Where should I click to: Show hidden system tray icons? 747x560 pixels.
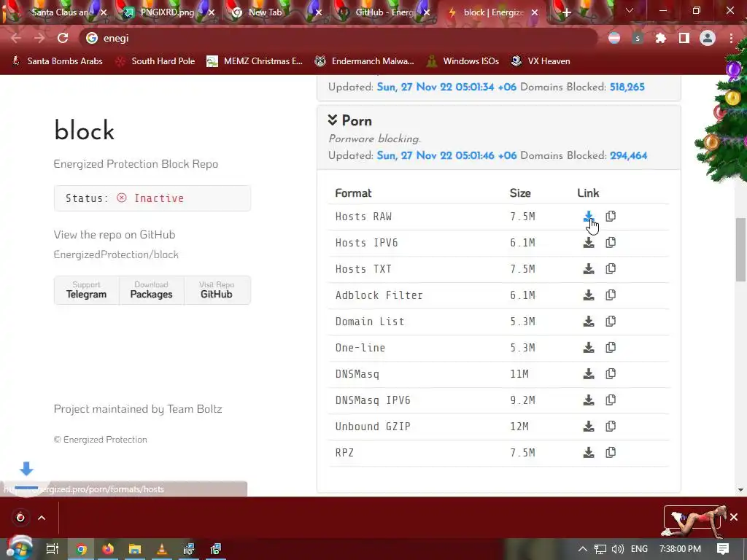pyautogui.click(x=582, y=549)
